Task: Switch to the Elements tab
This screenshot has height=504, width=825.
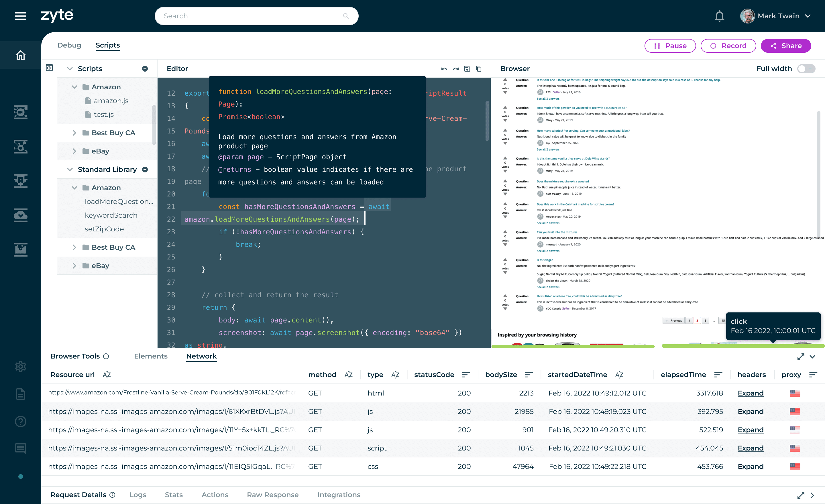Action: (151, 356)
